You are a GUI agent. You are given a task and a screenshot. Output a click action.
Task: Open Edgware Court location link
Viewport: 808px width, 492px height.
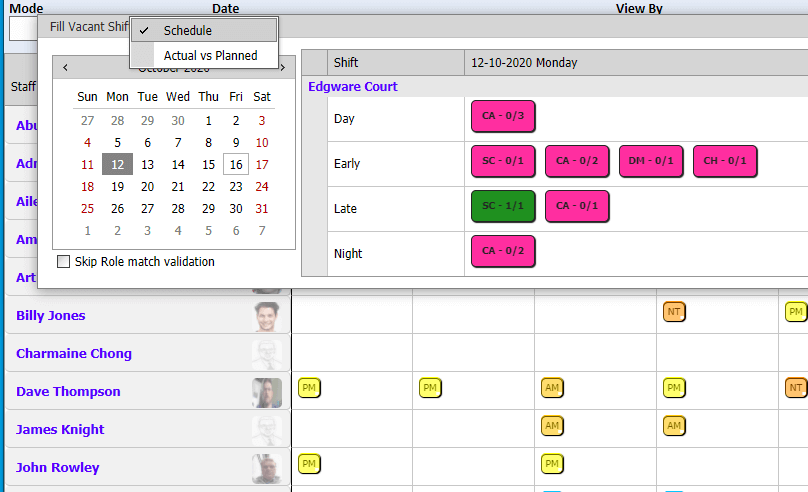pyautogui.click(x=352, y=87)
